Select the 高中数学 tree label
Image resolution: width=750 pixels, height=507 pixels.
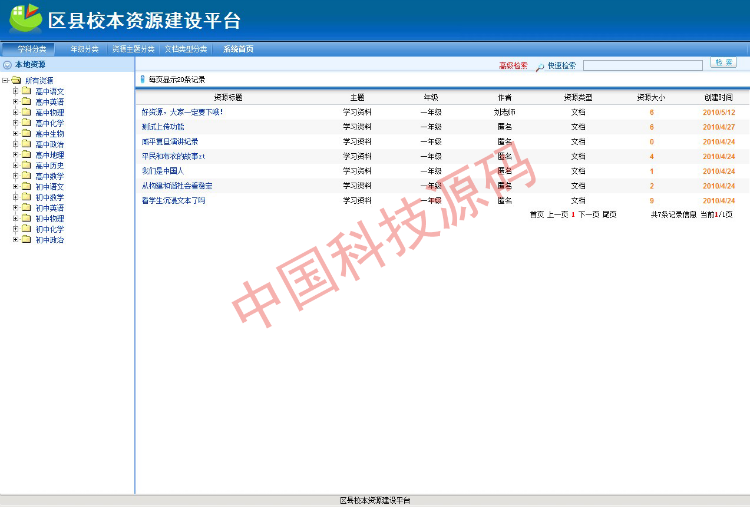coord(50,176)
